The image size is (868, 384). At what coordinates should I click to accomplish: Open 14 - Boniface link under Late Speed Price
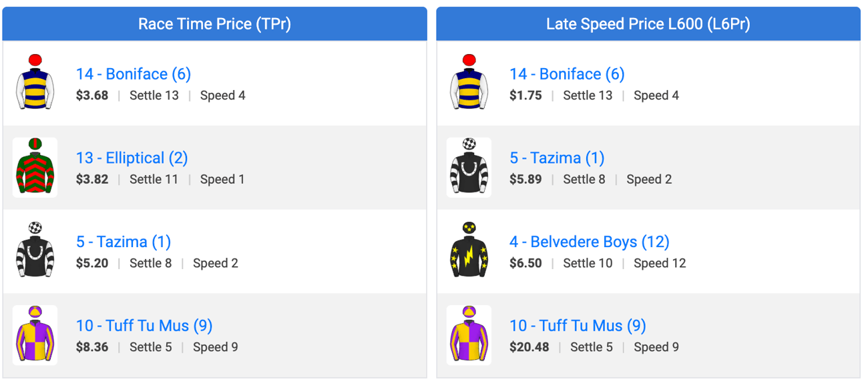[568, 74]
